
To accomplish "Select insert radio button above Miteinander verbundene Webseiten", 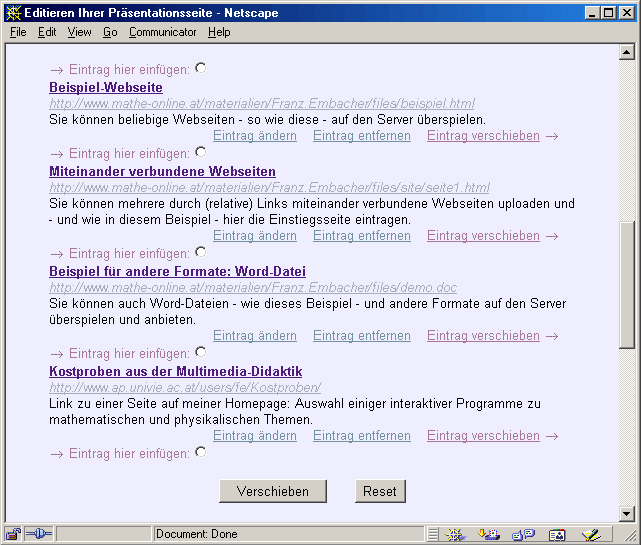I will click(x=201, y=152).
